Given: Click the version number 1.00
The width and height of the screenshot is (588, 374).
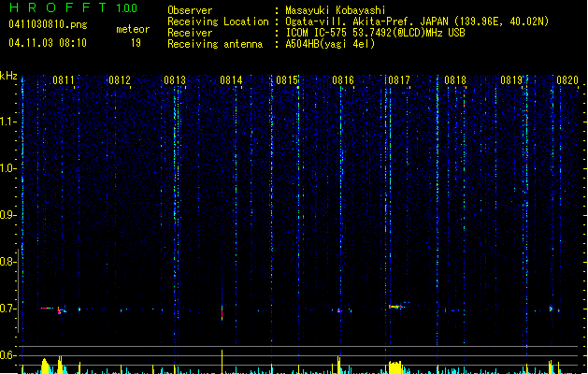Looking at the screenshot, I should pyautogui.click(x=126, y=7).
